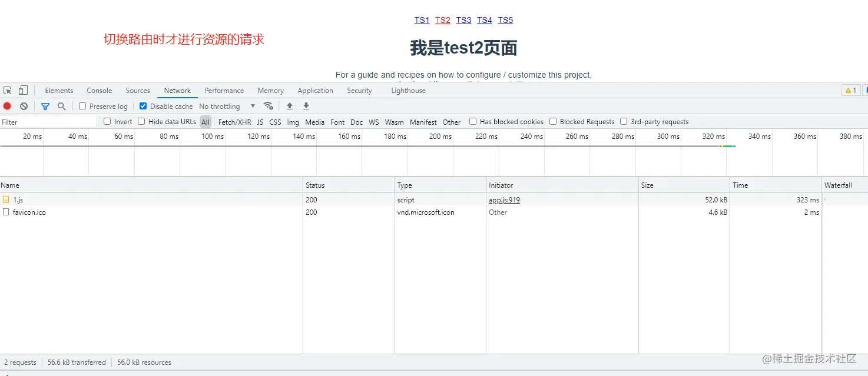Click the TS3 route link
Viewport: 868px width, 376px height.
[463, 20]
